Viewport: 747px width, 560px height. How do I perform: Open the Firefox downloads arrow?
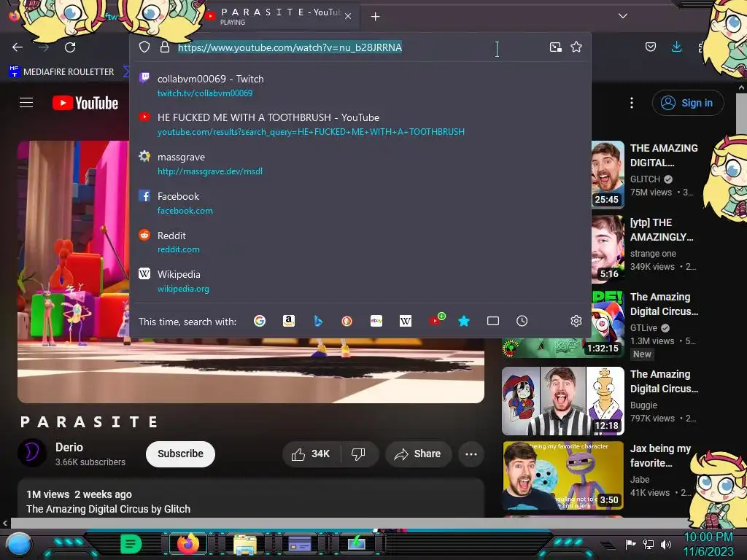[x=676, y=47]
